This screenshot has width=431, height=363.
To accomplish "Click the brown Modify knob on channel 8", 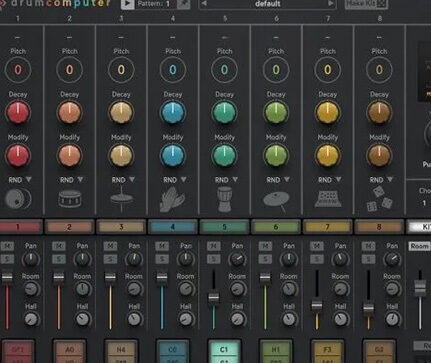I will coord(379,155).
